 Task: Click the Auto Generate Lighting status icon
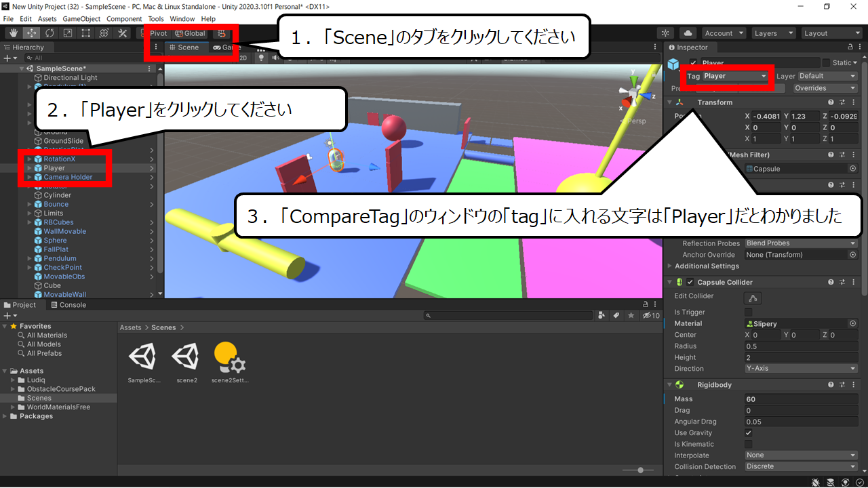[845, 482]
